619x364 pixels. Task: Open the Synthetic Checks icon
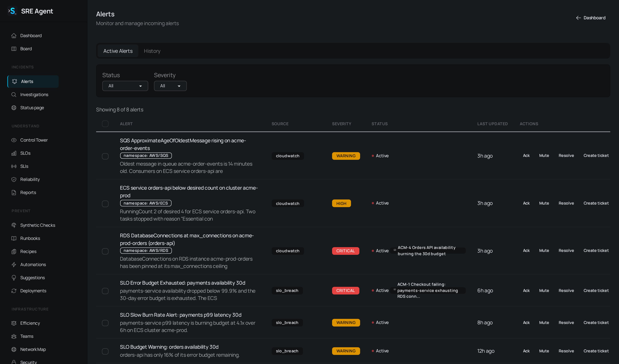click(14, 225)
